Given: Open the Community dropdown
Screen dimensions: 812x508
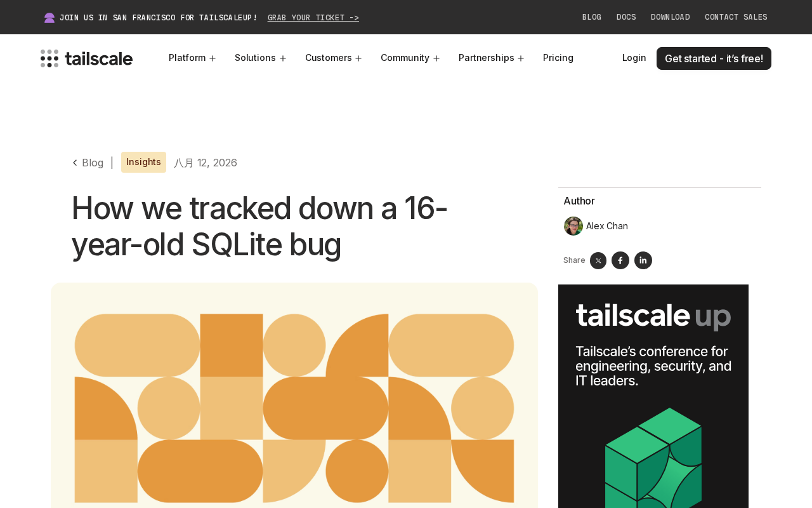Looking at the screenshot, I should click(410, 58).
